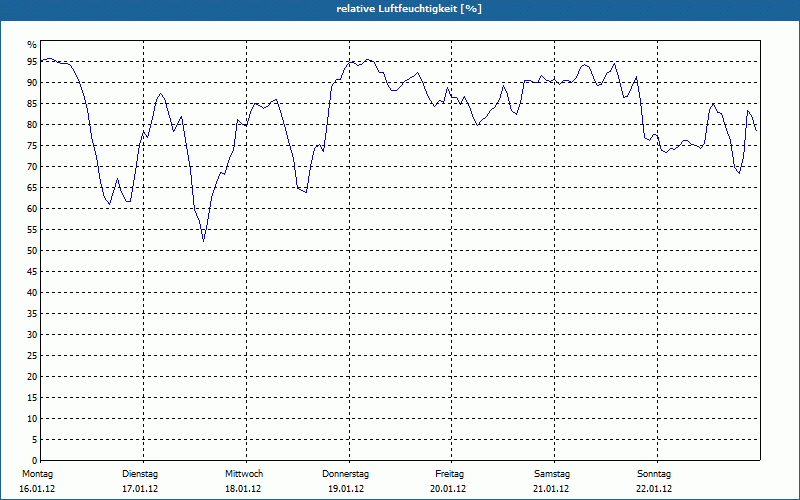Click the '5' y-axis value
The width and height of the screenshot is (800, 500).
point(35,440)
